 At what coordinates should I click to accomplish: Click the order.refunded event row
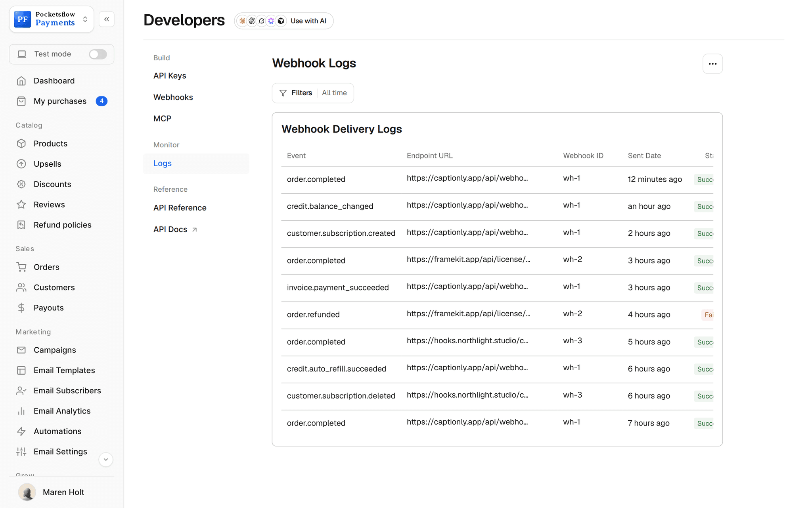click(x=497, y=315)
